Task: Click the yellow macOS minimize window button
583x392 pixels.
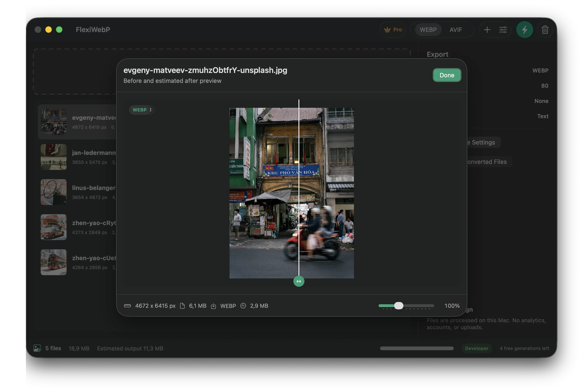Action: click(49, 30)
